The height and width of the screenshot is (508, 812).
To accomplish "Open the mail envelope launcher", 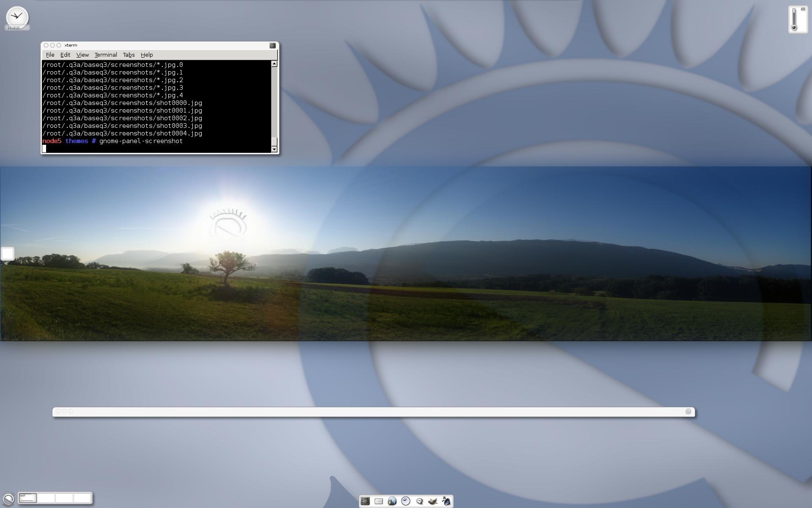I will pyautogui.click(x=379, y=501).
